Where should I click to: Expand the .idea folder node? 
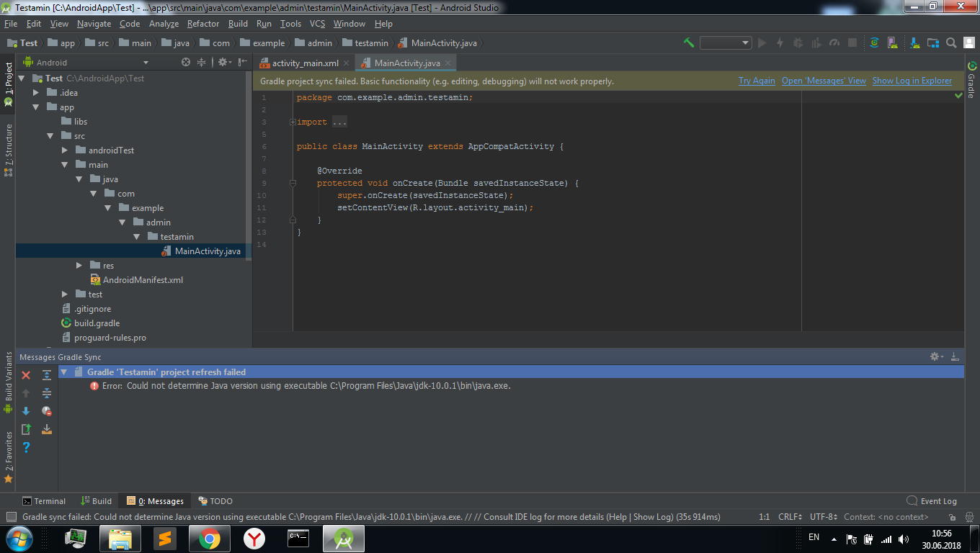coord(35,93)
